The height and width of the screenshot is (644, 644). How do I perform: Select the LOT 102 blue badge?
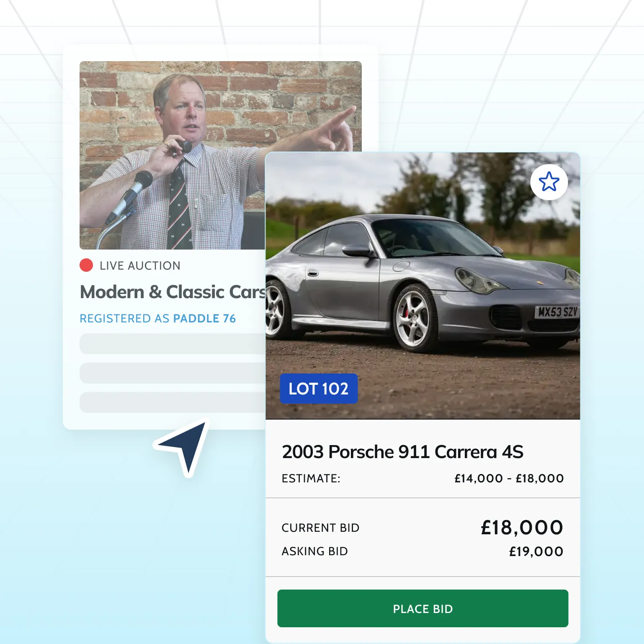(319, 389)
